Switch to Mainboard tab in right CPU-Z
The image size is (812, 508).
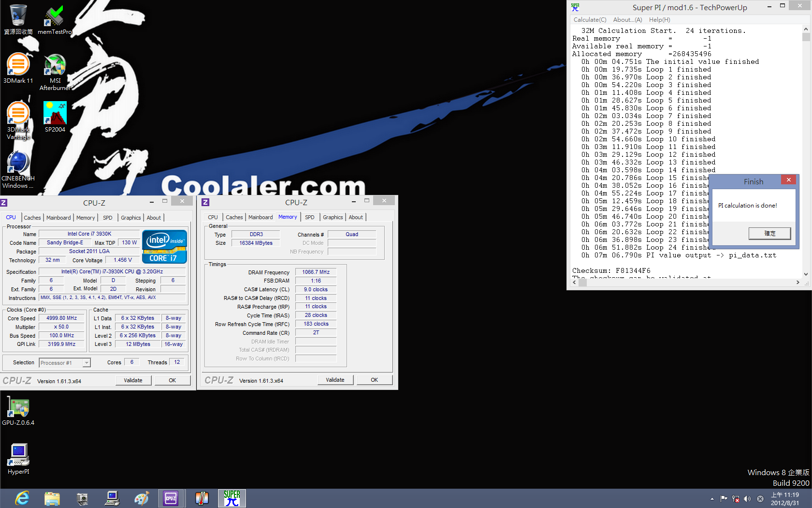click(261, 217)
